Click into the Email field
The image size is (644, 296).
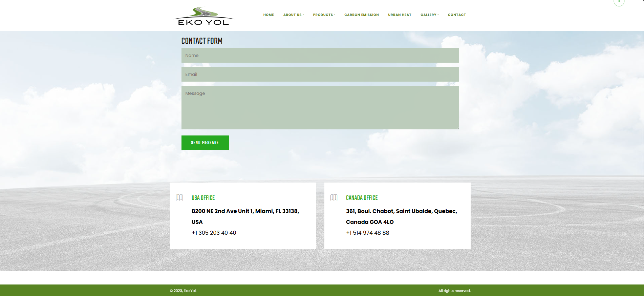point(320,75)
